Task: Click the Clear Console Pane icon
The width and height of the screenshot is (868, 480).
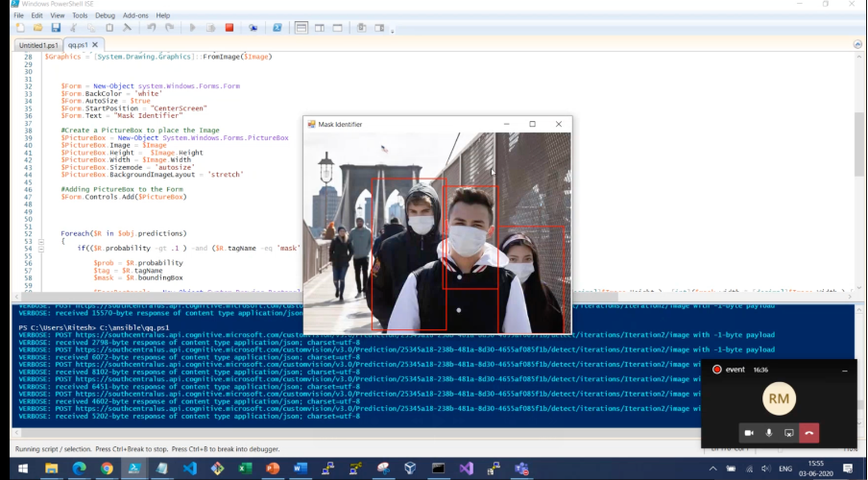Action: tap(128, 28)
